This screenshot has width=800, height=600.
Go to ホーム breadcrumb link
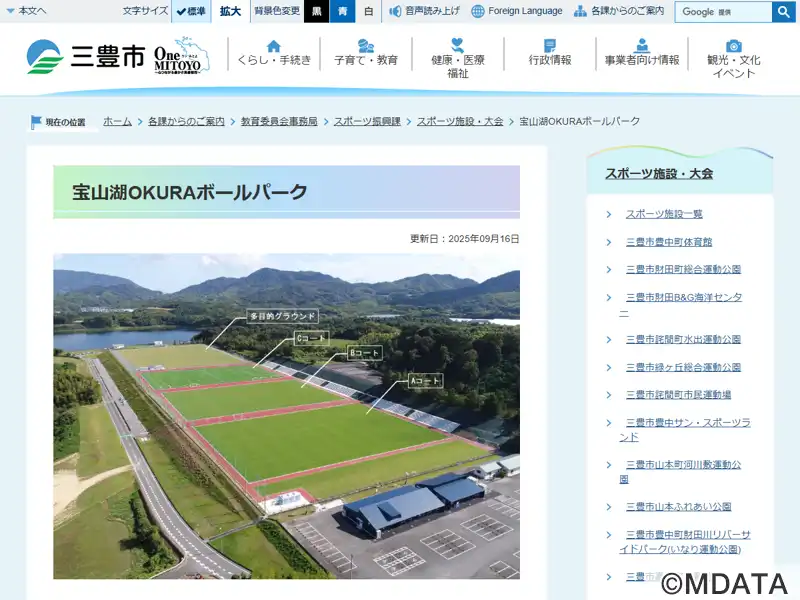coord(117,121)
